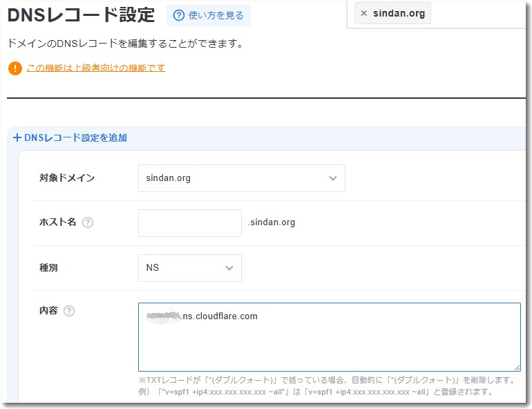Click the plus icon beside DNSレコード設定を追加
532x409 pixels.
point(17,137)
